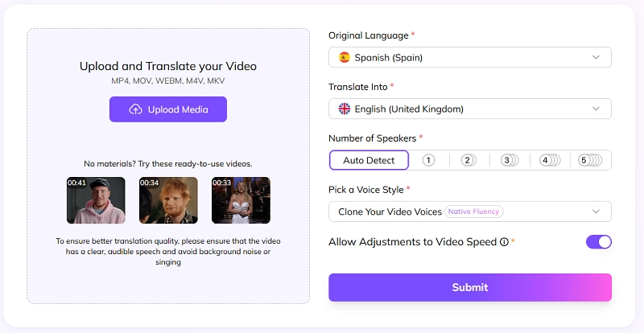Choose 2 speakers option
644x333 pixels.
coord(469,160)
